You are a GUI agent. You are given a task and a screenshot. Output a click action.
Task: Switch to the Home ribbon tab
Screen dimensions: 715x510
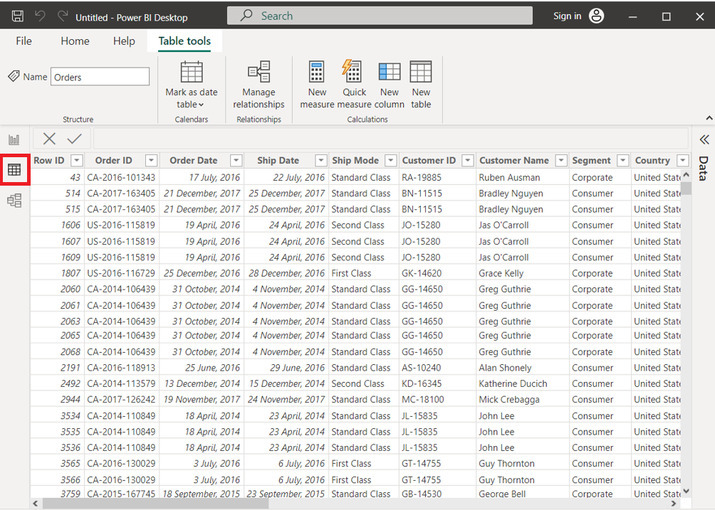tap(75, 41)
